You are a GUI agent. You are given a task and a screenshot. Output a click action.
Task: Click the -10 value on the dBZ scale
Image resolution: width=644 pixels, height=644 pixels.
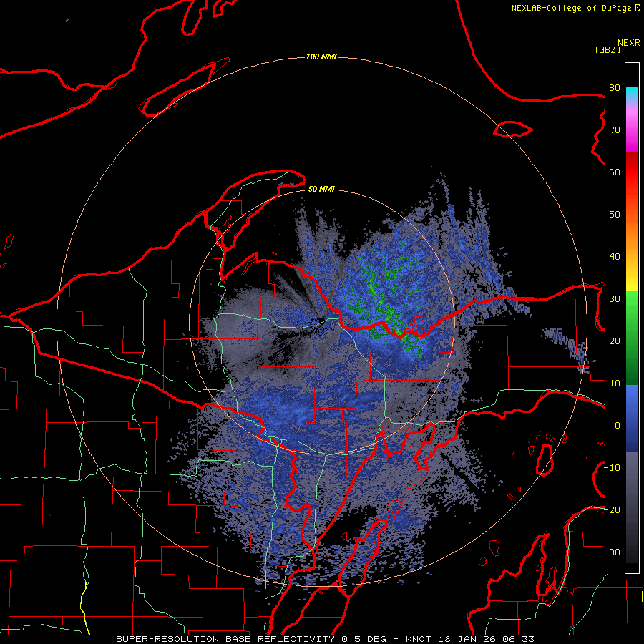[x=612, y=468]
